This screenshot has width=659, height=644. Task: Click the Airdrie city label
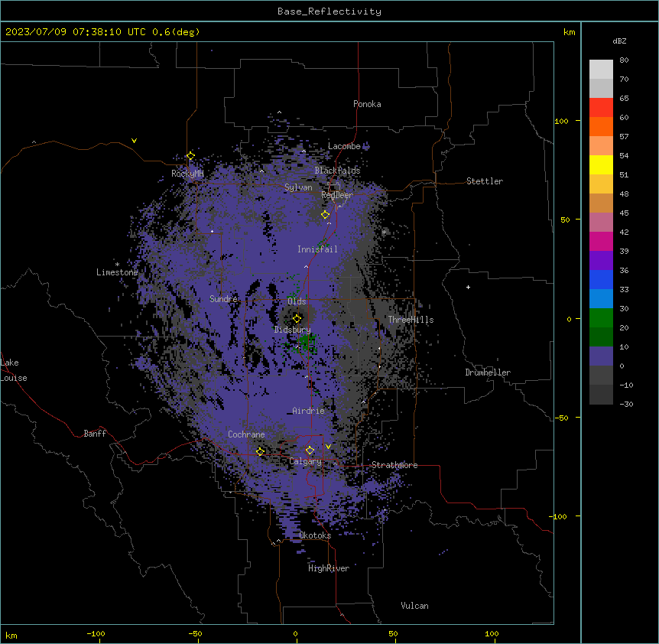309,411
